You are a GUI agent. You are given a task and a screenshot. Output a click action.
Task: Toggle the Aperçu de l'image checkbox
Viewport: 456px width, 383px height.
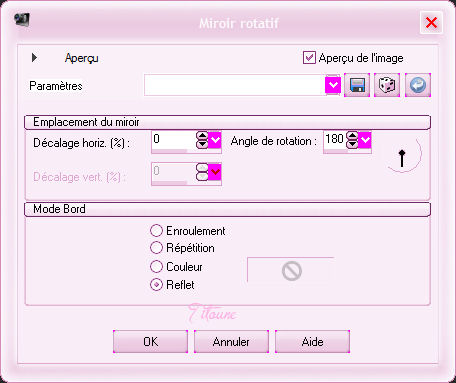tap(309, 58)
